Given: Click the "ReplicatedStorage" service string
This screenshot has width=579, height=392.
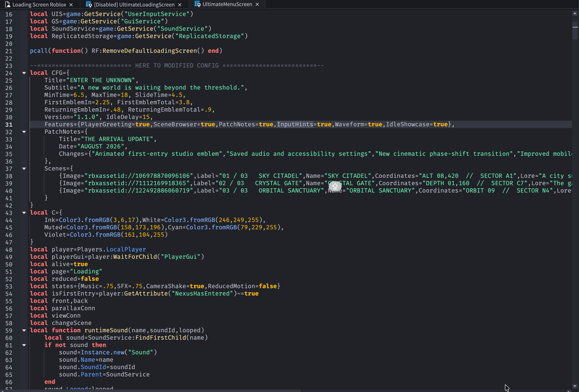Looking at the screenshot, I should 209,36.
